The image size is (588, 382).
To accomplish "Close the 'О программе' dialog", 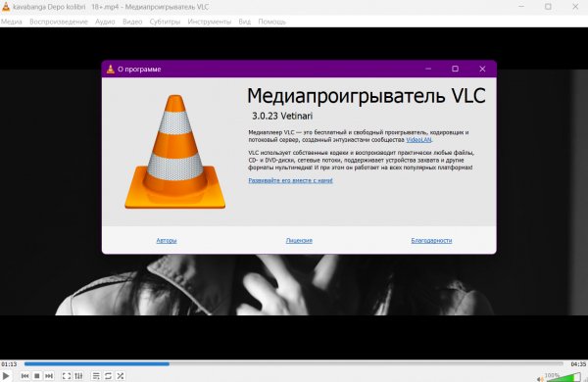I will coord(482,69).
